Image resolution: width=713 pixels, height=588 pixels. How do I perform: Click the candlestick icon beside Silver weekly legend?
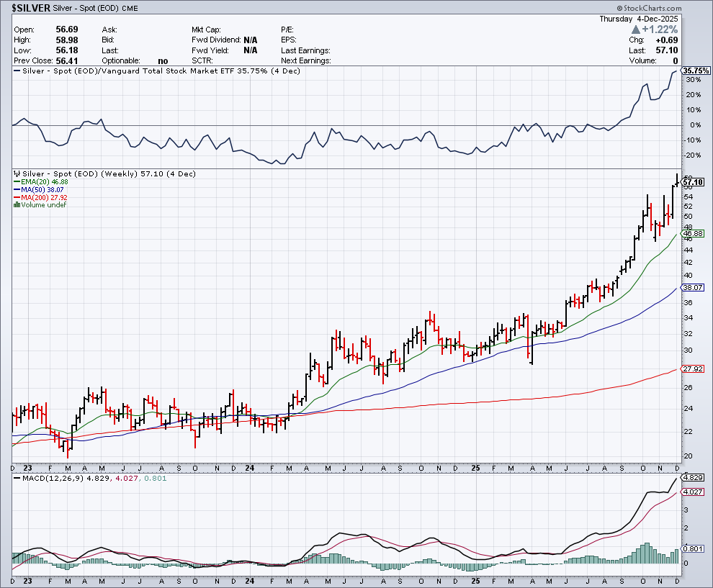pyautogui.click(x=16, y=174)
